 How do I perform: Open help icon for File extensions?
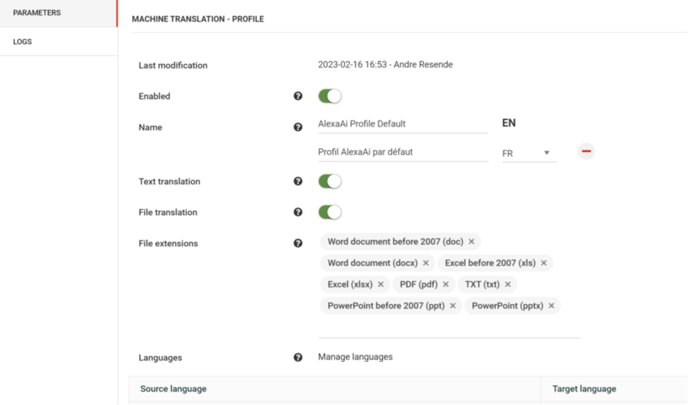pos(298,243)
